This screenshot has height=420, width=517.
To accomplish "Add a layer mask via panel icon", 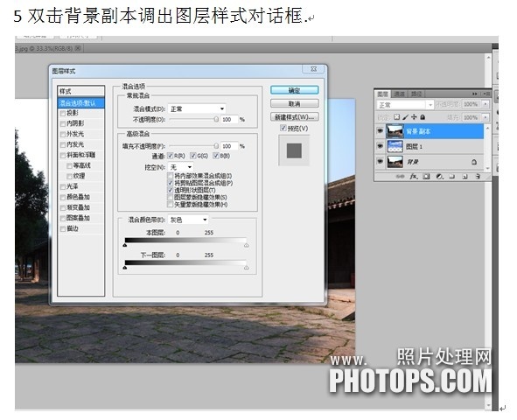I will coord(426,177).
